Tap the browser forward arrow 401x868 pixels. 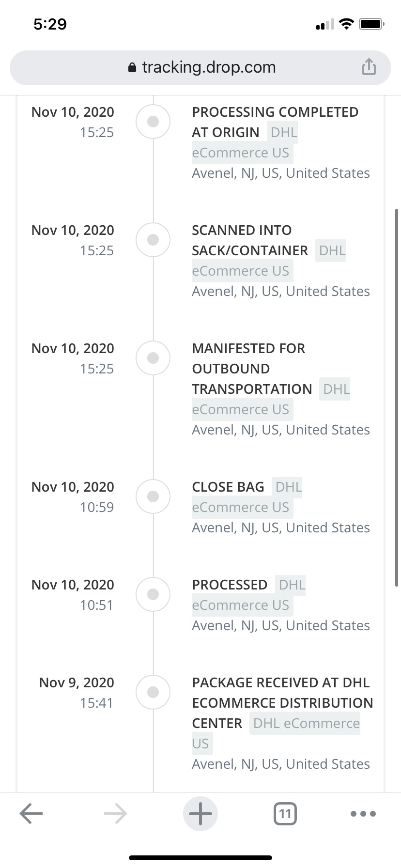coord(115,814)
